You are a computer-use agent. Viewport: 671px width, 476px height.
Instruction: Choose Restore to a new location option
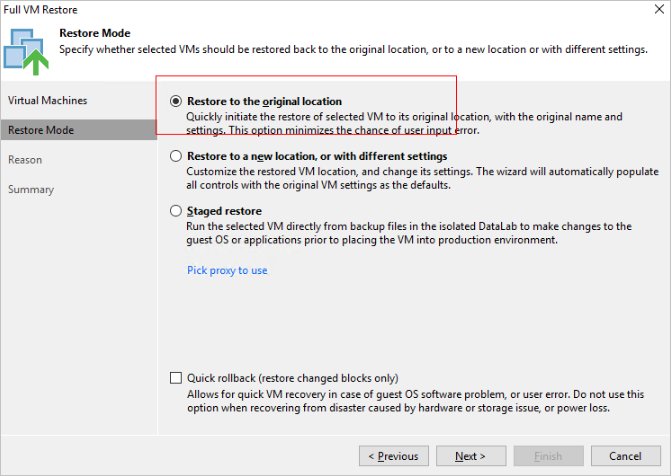(177, 157)
